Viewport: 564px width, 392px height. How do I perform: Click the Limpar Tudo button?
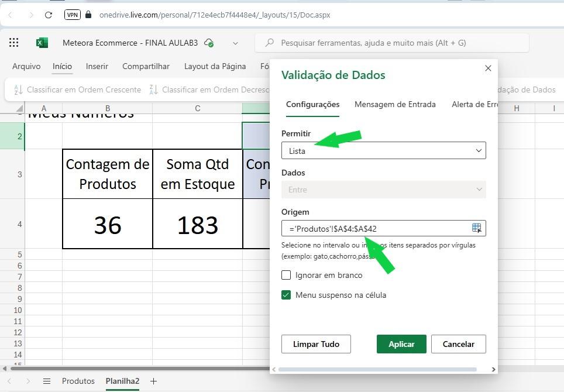point(316,344)
